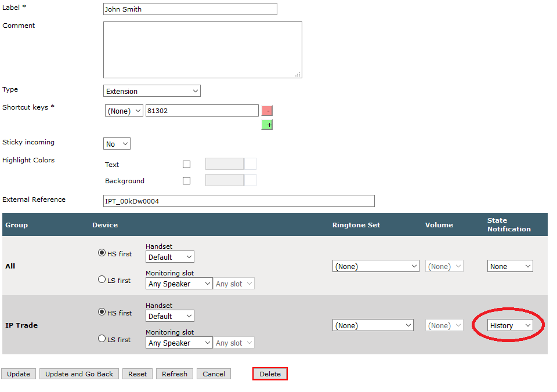Click the Text highlight color swatch box
This screenshot has width=557, height=392.
(251, 164)
